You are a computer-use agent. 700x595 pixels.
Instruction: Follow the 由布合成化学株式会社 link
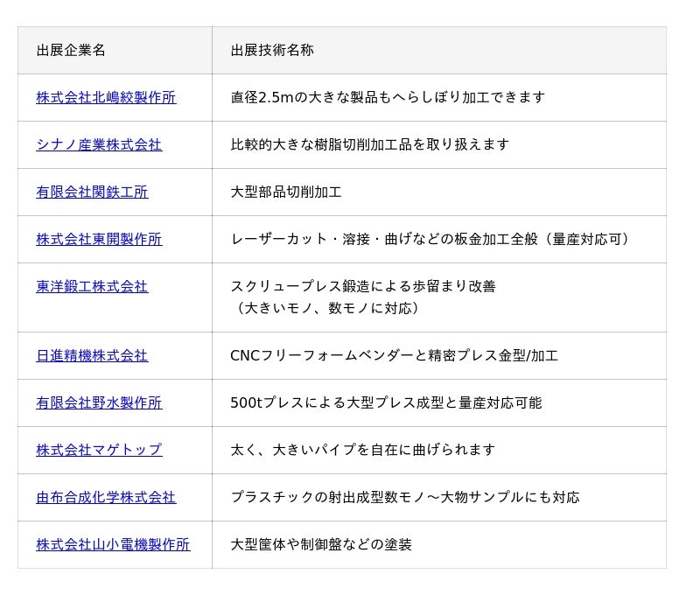106,497
